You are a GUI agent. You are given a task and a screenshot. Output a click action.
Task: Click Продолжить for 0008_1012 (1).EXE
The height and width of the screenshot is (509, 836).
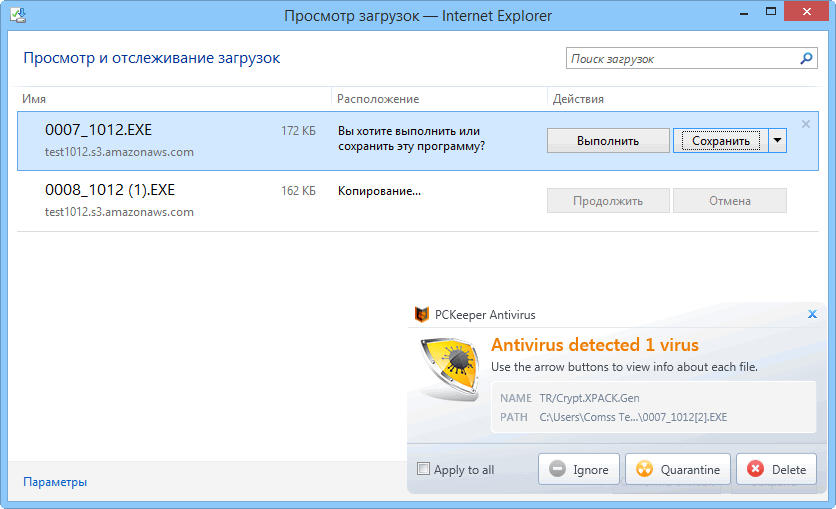pyautogui.click(x=608, y=200)
